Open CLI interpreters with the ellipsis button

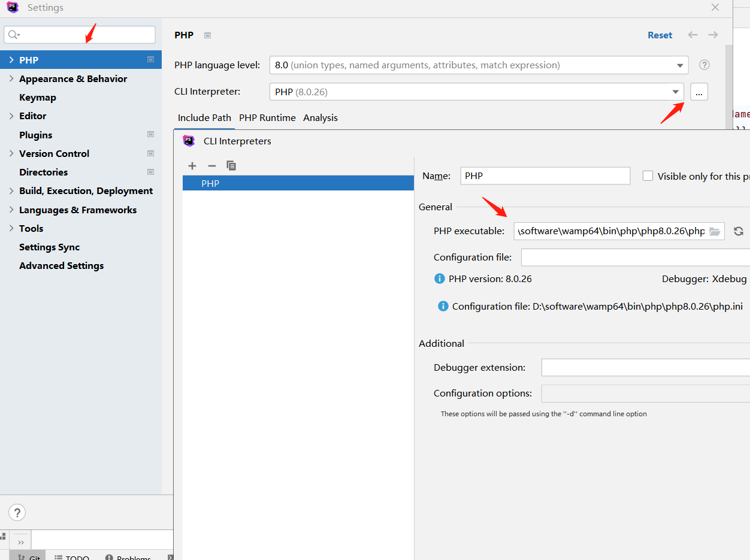pyautogui.click(x=699, y=92)
